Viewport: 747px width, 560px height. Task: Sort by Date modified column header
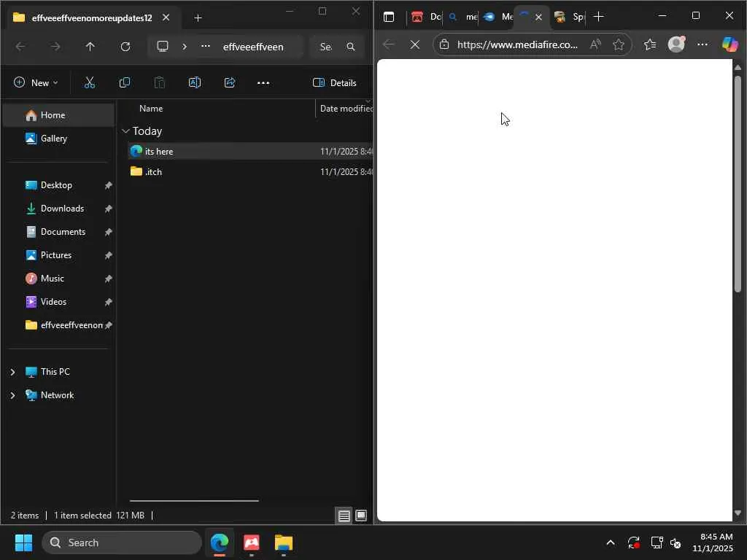coord(345,109)
